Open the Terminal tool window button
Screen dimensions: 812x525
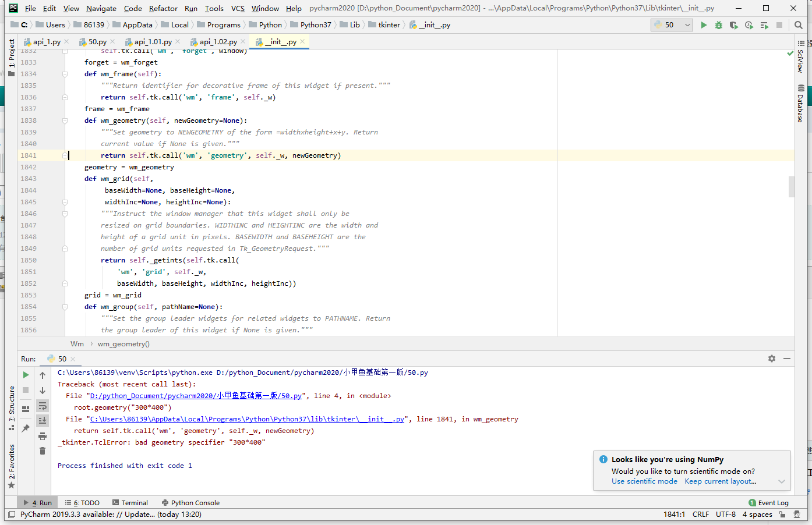(x=130, y=503)
